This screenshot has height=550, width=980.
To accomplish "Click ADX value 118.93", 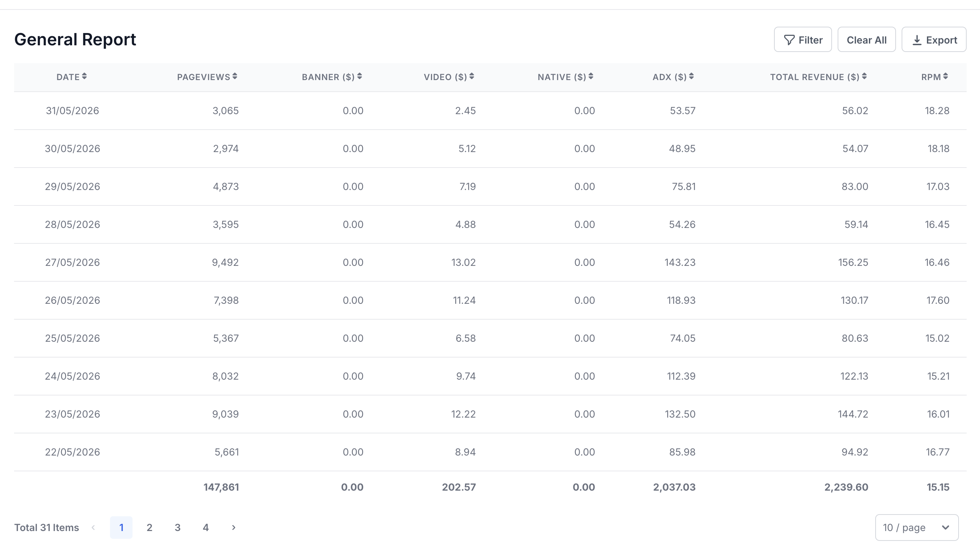I will click(681, 300).
